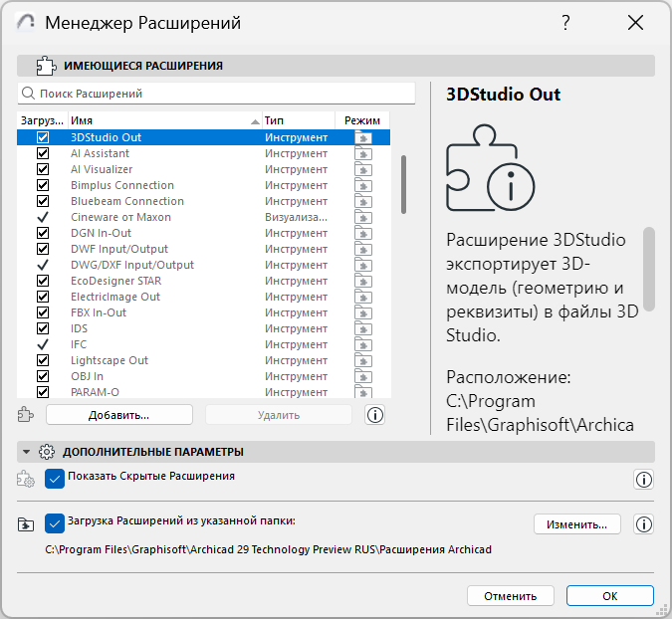Select the DWG/DXF Input/Output row name
The width and height of the screenshot is (672, 619).
[132, 265]
